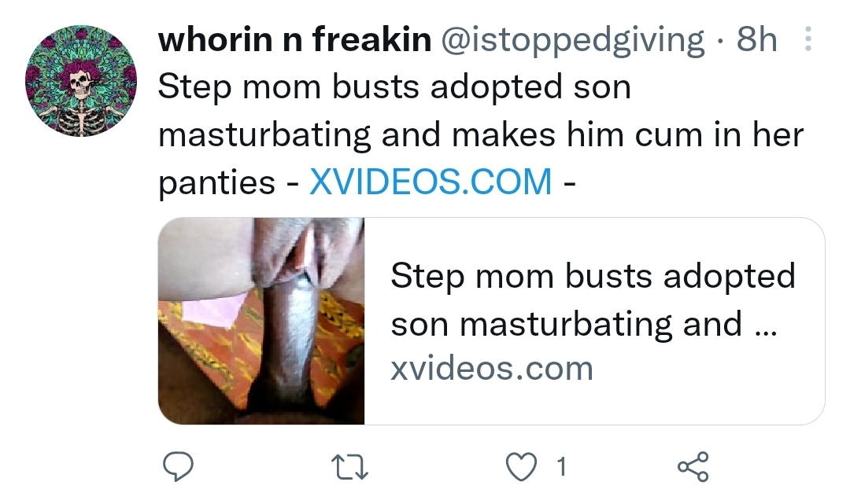The width and height of the screenshot is (850, 504).
Task: Share the tweet via the share icon
Action: point(693,466)
